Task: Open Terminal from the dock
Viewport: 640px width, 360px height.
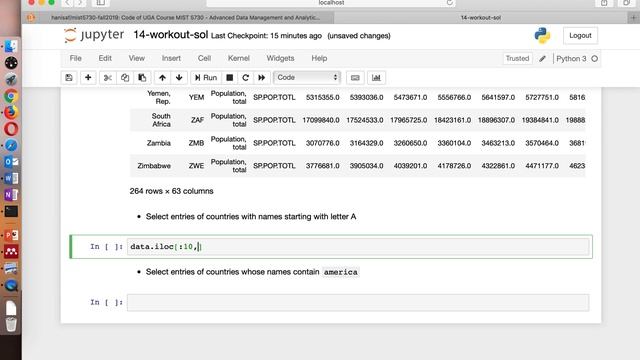Action: coord(11,211)
